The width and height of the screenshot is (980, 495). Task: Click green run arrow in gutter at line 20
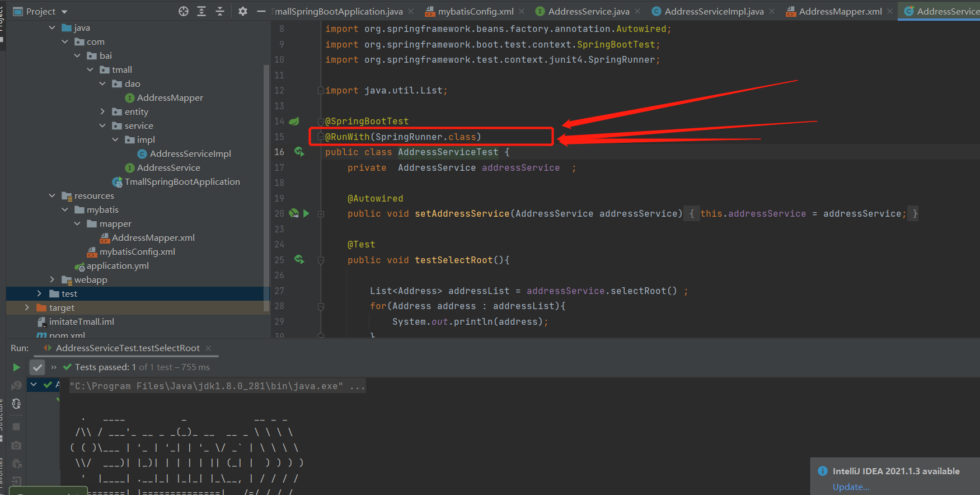pos(306,213)
